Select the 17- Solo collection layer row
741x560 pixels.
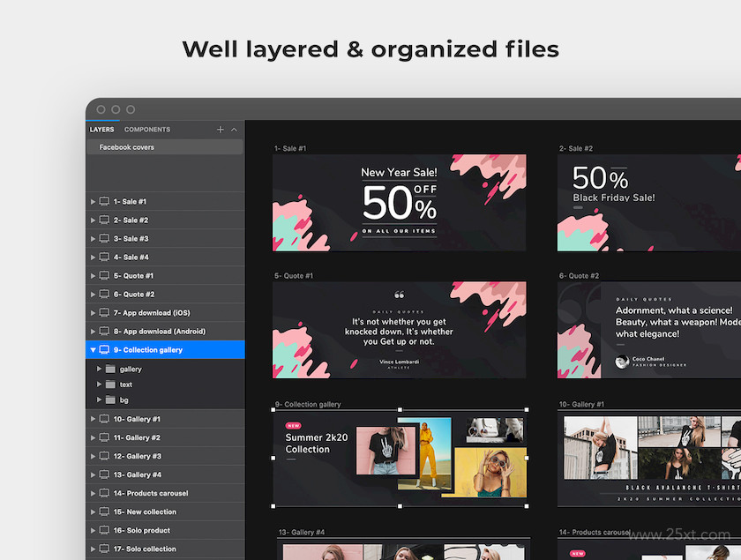pyautogui.click(x=165, y=549)
